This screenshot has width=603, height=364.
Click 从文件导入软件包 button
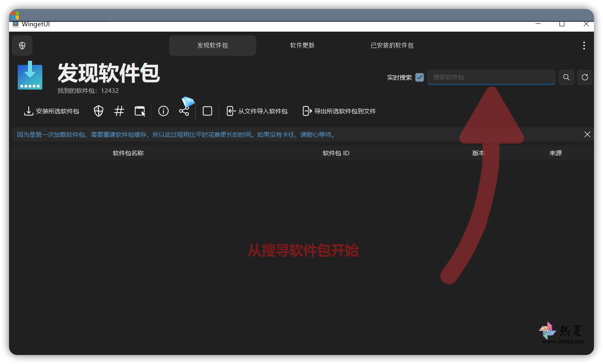[x=257, y=111]
